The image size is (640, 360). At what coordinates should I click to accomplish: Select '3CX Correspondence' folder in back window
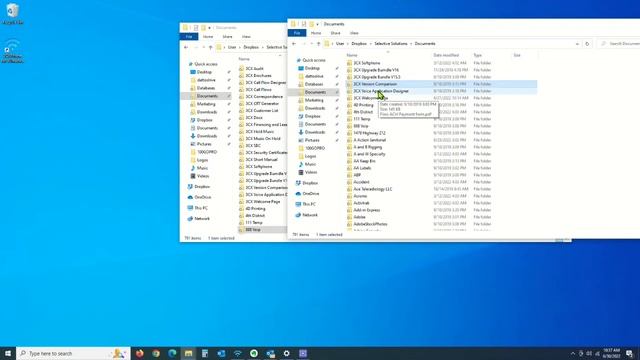point(264,97)
